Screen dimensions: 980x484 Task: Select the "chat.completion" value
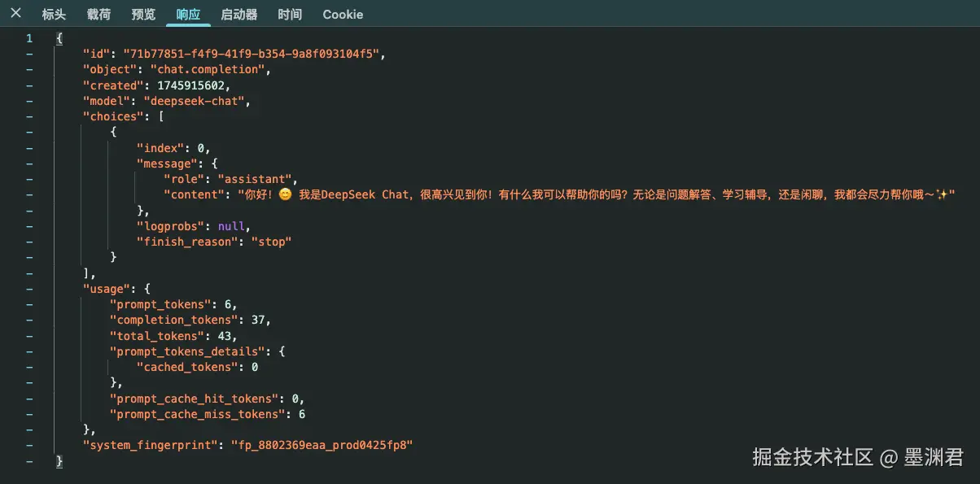pyautogui.click(x=208, y=69)
